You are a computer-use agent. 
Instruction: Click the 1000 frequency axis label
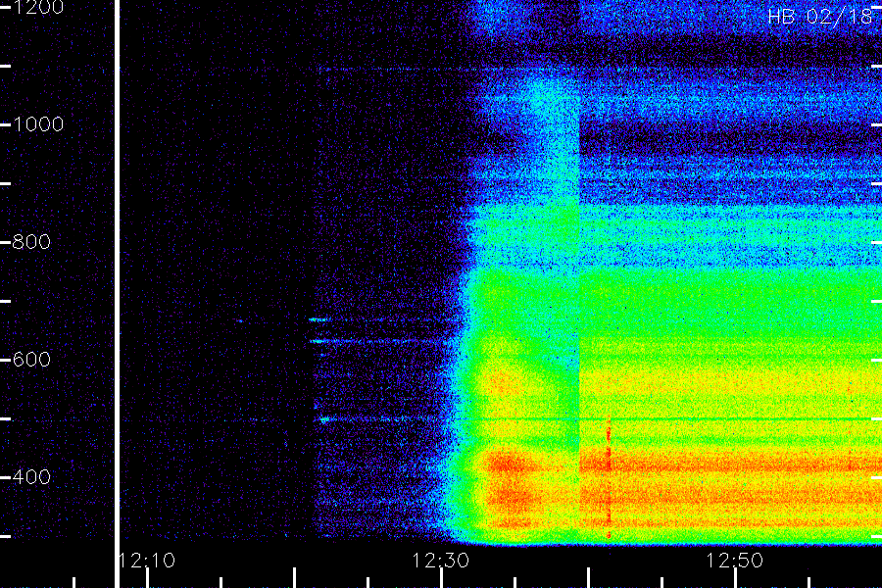tap(38, 124)
